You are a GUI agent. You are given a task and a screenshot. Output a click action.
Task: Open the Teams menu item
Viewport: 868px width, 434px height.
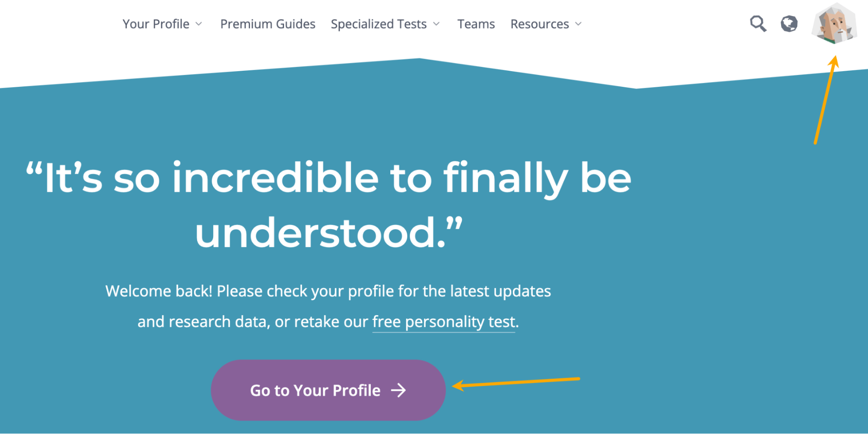(x=475, y=24)
